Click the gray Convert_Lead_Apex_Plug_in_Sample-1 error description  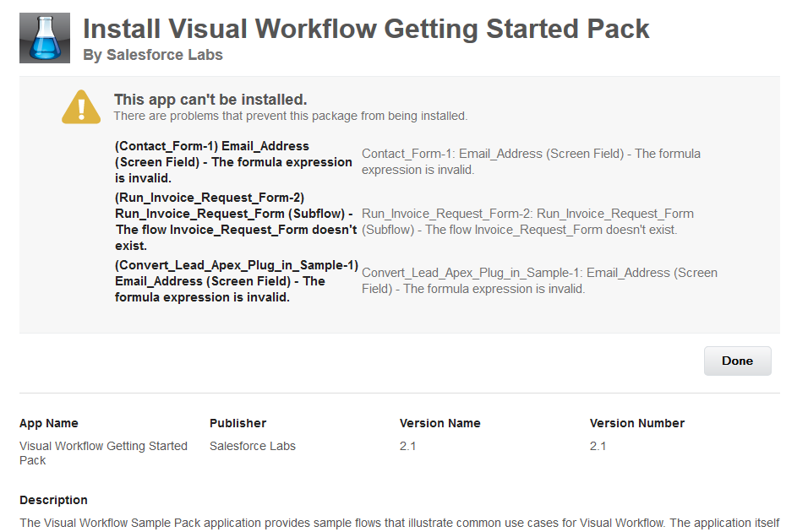point(539,280)
